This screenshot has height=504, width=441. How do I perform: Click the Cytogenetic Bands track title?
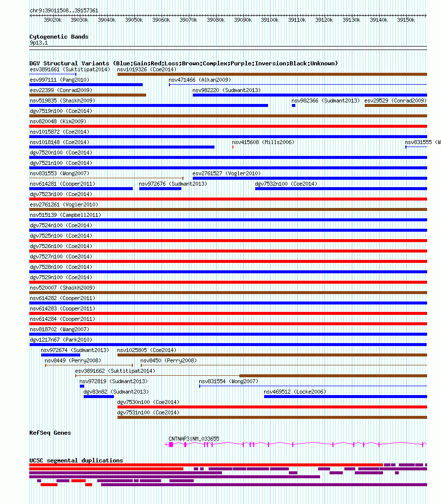pyautogui.click(x=59, y=37)
